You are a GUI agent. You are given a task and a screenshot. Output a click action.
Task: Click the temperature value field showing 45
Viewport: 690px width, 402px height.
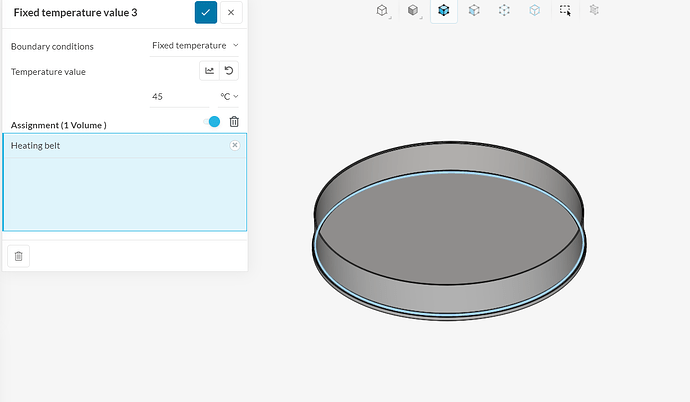pos(177,97)
